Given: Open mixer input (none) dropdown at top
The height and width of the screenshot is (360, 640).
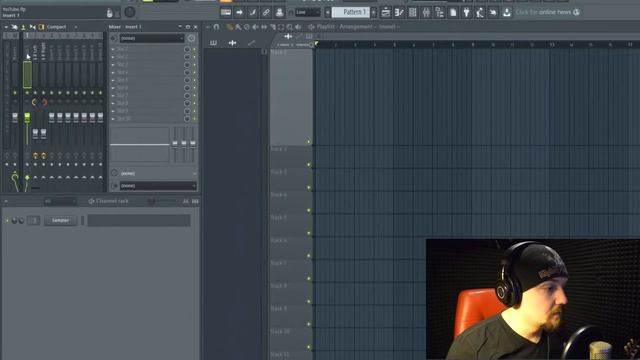Looking at the screenshot, I should click(x=151, y=38).
